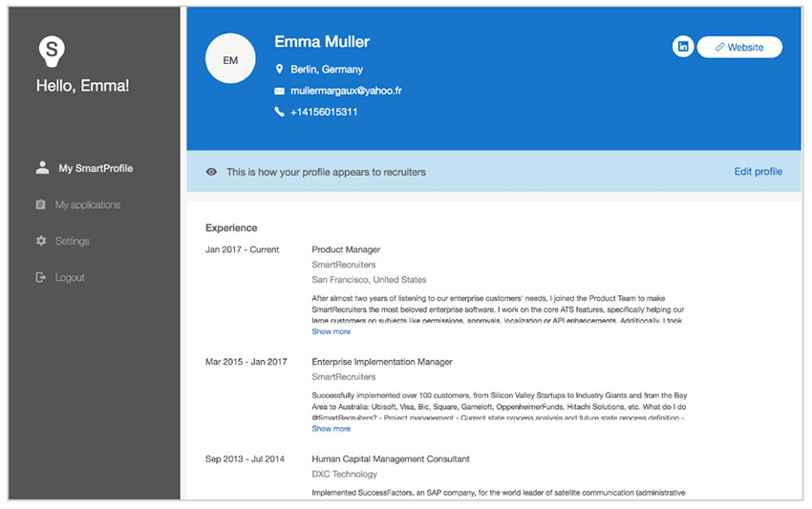Open the Website button
The width and height of the screenshot is (812, 509).
click(739, 47)
